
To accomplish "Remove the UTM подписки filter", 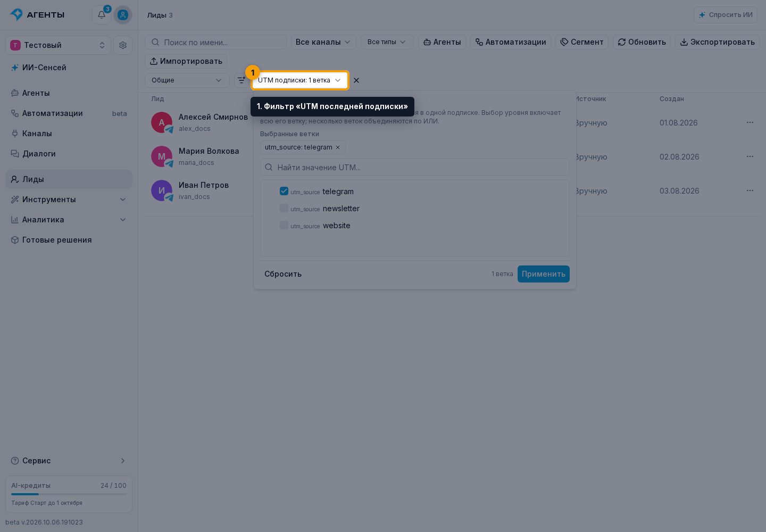I will 356,80.
